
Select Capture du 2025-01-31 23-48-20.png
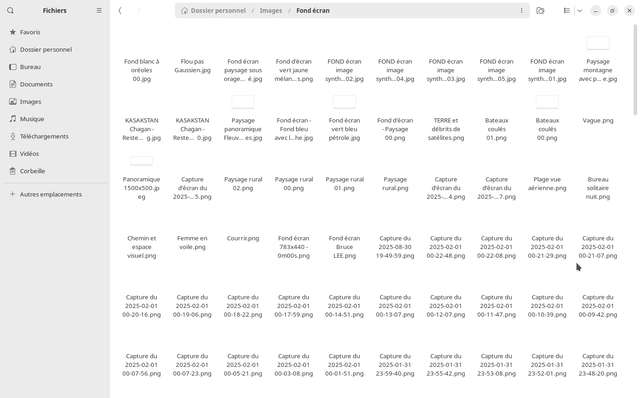point(598,365)
